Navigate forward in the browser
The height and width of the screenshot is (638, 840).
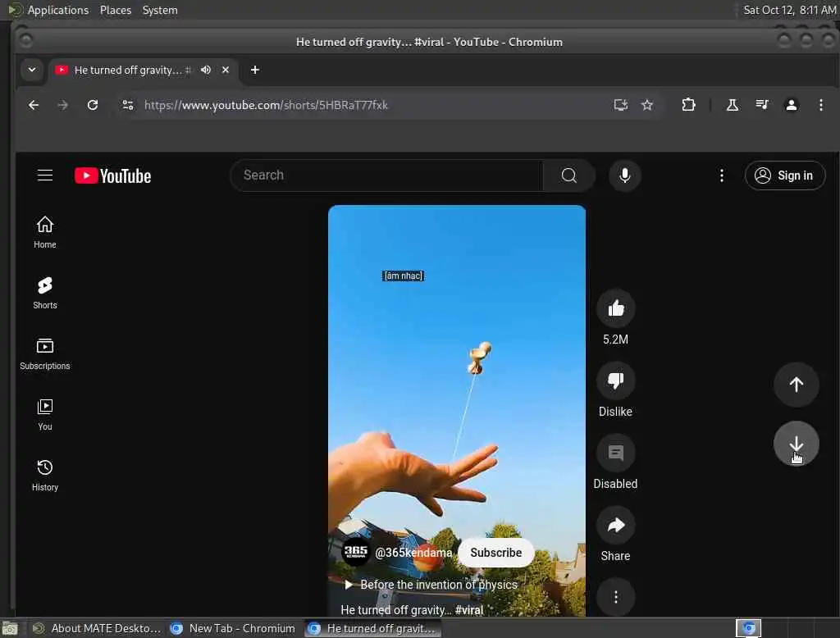62,105
